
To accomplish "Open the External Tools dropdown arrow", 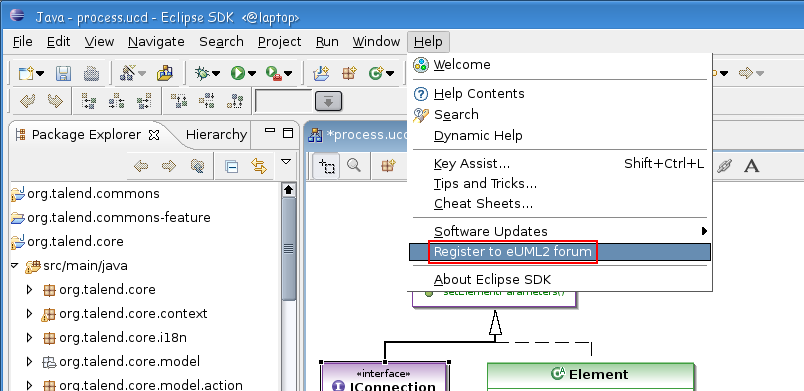I will coord(288,74).
